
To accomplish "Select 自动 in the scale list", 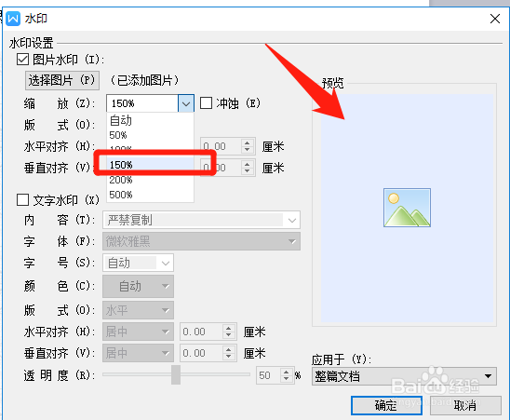I will pyautogui.click(x=150, y=120).
